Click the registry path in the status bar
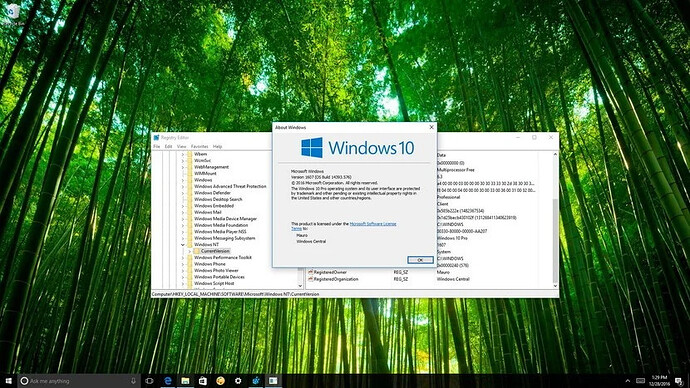This screenshot has width=690, height=388. (x=235, y=294)
